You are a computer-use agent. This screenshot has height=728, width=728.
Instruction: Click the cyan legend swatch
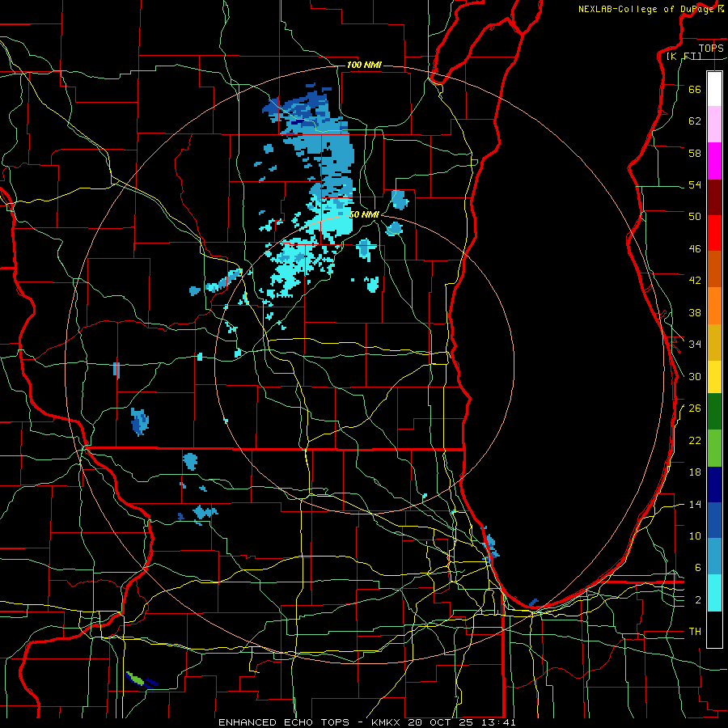point(714,593)
